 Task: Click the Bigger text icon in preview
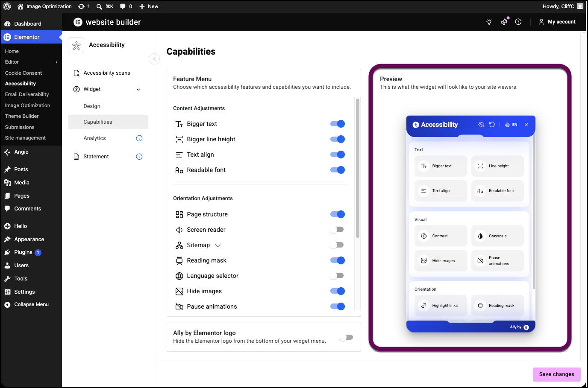coord(424,166)
